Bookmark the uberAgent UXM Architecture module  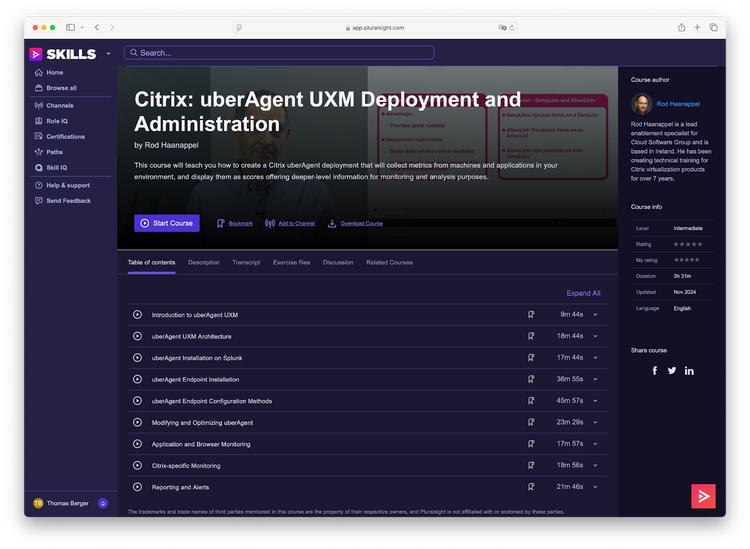pyautogui.click(x=531, y=336)
